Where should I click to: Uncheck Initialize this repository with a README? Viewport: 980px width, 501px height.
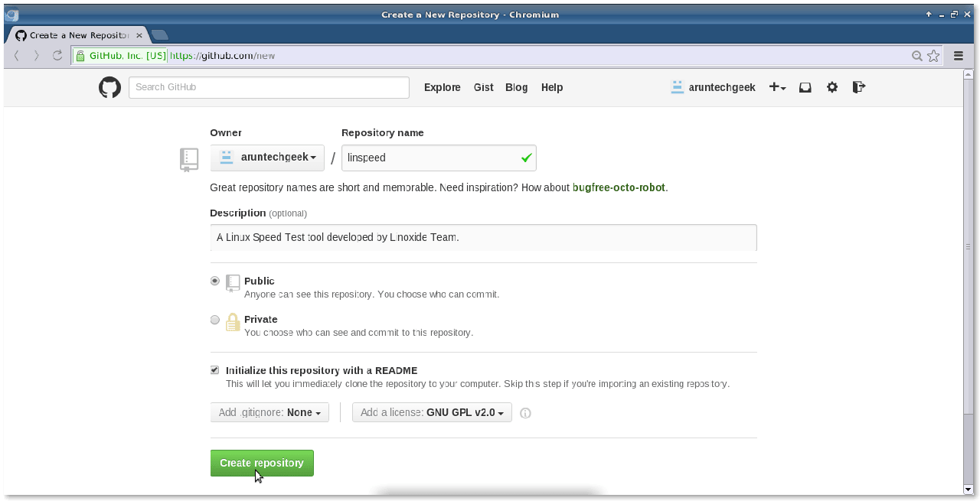(x=214, y=370)
